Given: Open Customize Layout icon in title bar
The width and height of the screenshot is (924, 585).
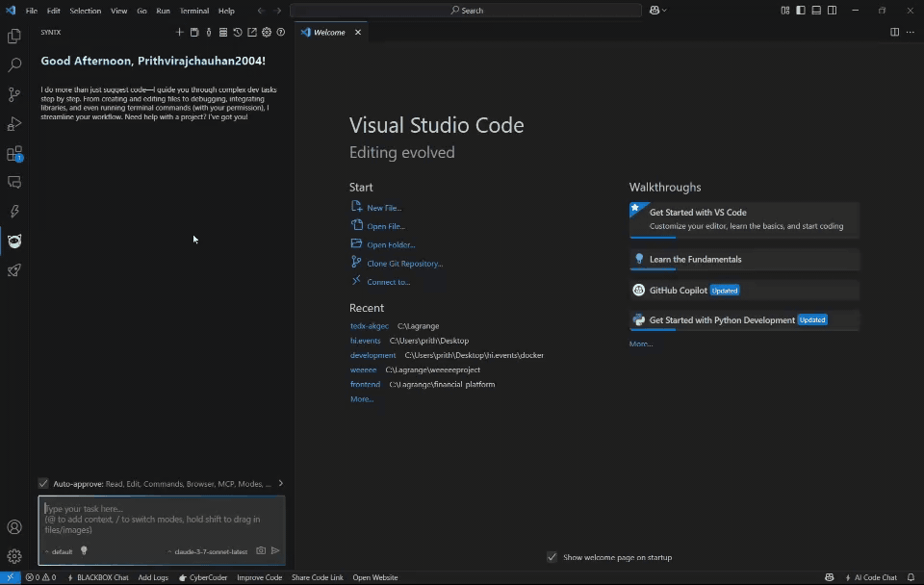Looking at the screenshot, I should pyautogui.click(x=785, y=11).
